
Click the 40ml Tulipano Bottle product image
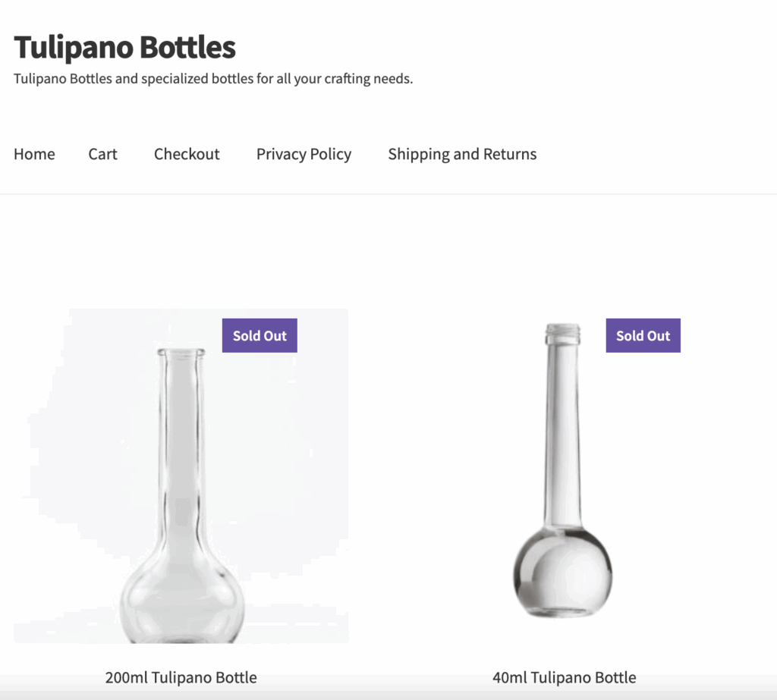point(563,470)
